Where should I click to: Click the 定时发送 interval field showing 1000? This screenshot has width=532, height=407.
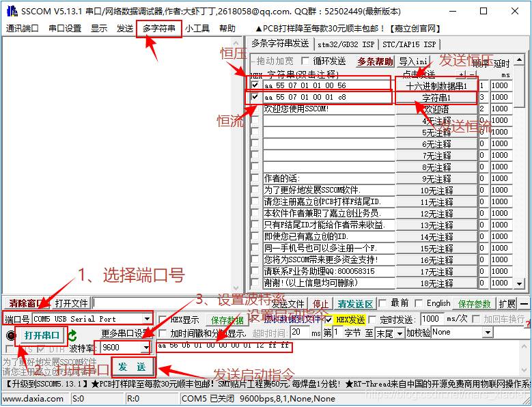pos(432,319)
